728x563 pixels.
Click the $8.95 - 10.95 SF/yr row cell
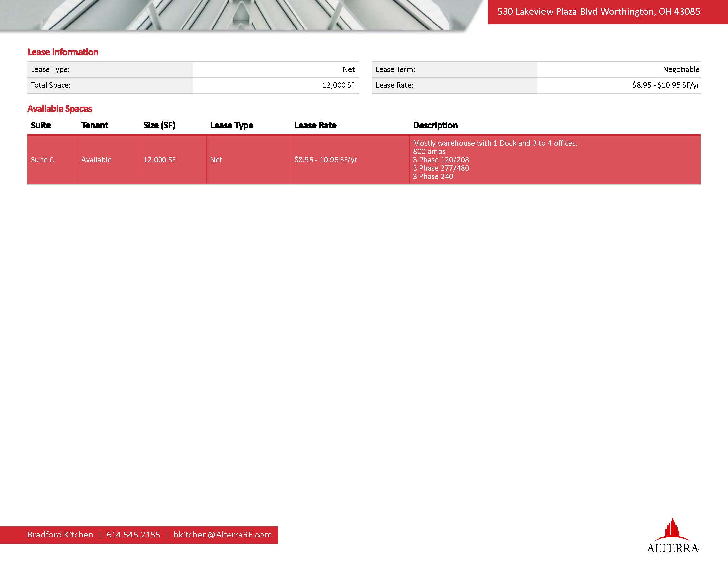pyautogui.click(x=326, y=160)
